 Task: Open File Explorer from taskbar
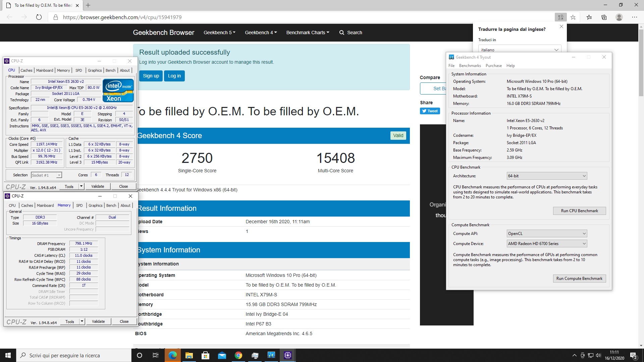(x=189, y=355)
